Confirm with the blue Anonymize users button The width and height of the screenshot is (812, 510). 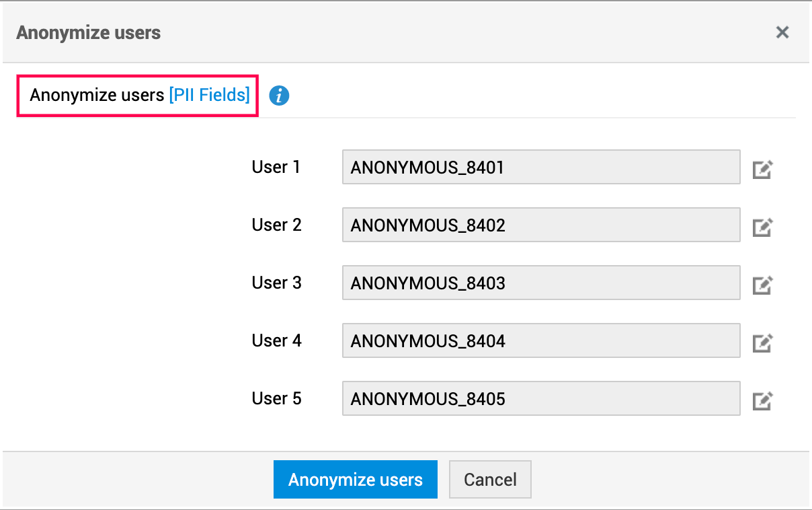(x=355, y=479)
